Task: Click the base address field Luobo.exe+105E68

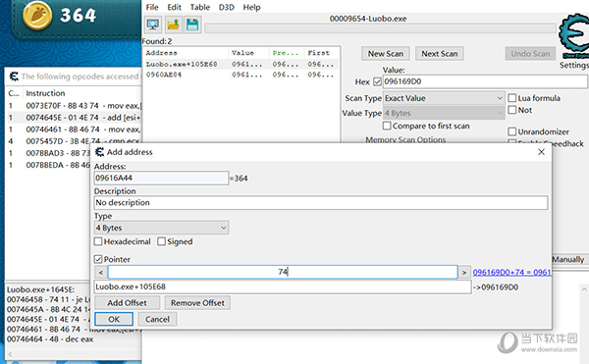Action: click(x=283, y=287)
